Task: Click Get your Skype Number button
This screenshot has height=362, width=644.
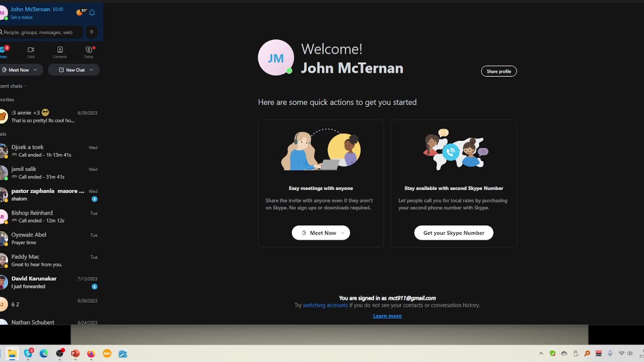Action: click(454, 233)
